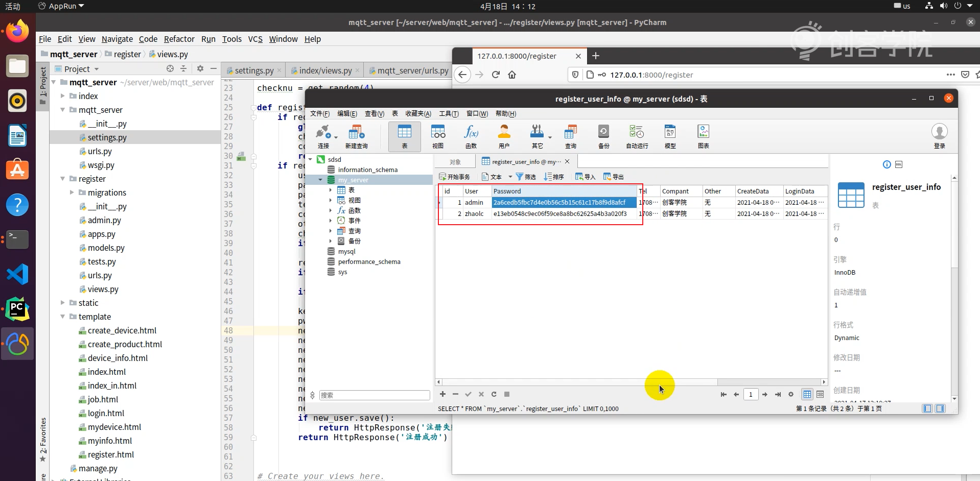The width and height of the screenshot is (980, 481).
Task: Expand the migrations folder in PyCharm
Action: click(72, 193)
